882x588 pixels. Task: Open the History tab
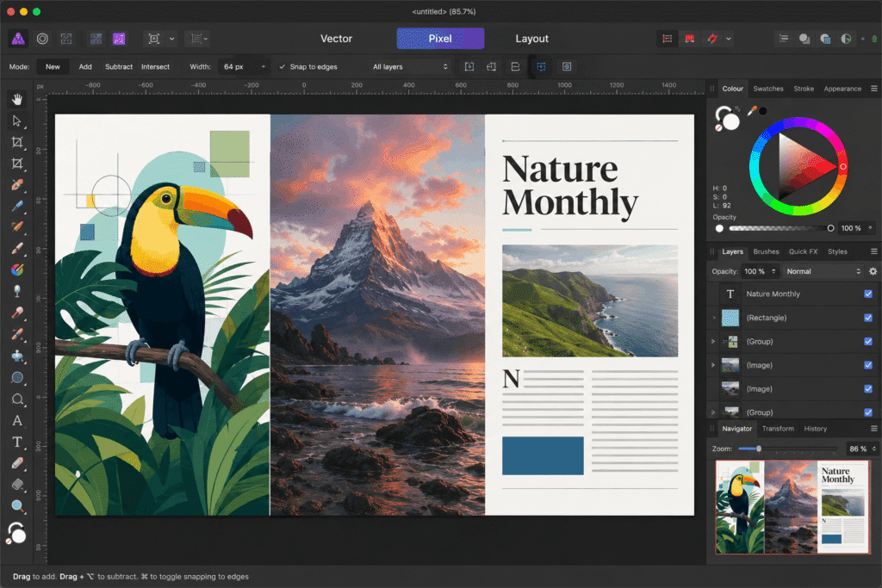(x=815, y=429)
